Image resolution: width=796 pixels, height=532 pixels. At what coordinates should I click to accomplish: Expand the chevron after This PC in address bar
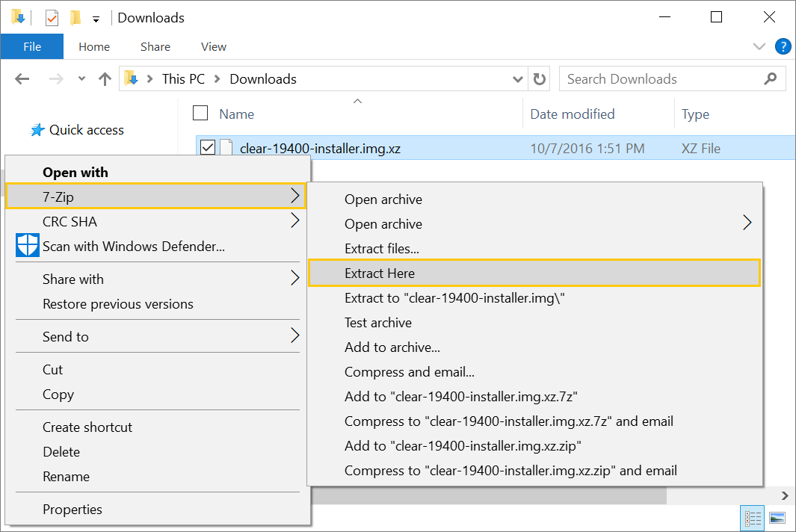pyautogui.click(x=217, y=78)
